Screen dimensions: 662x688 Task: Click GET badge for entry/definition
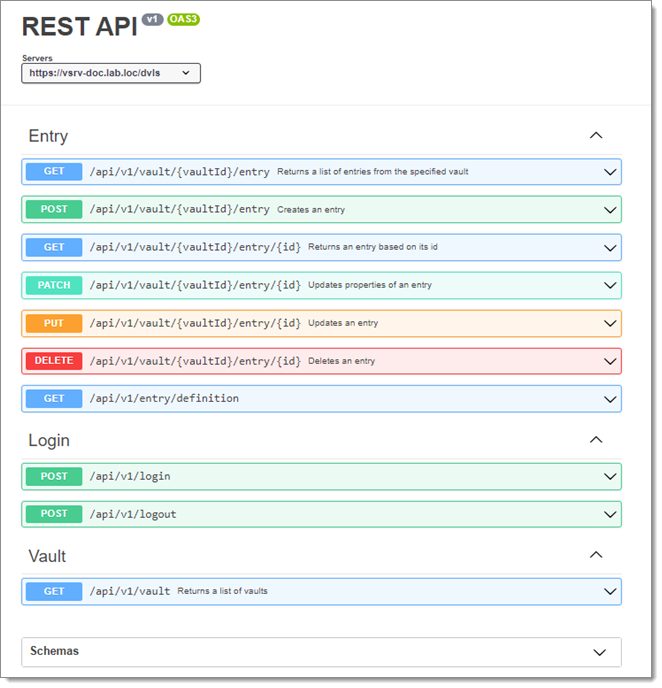(x=54, y=399)
